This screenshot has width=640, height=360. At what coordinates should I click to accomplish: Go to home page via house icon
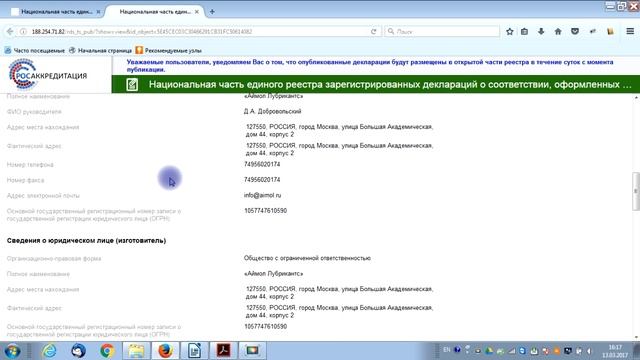click(x=558, y=31)
